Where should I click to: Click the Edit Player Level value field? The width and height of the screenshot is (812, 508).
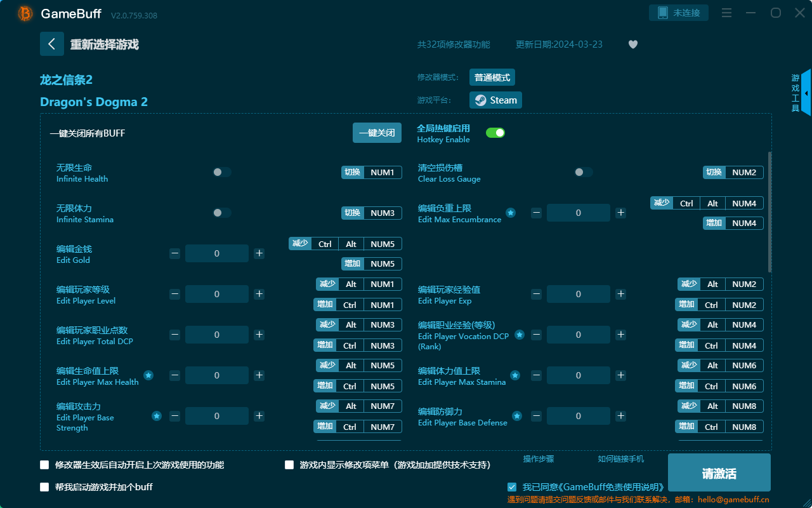pos(217,294)
